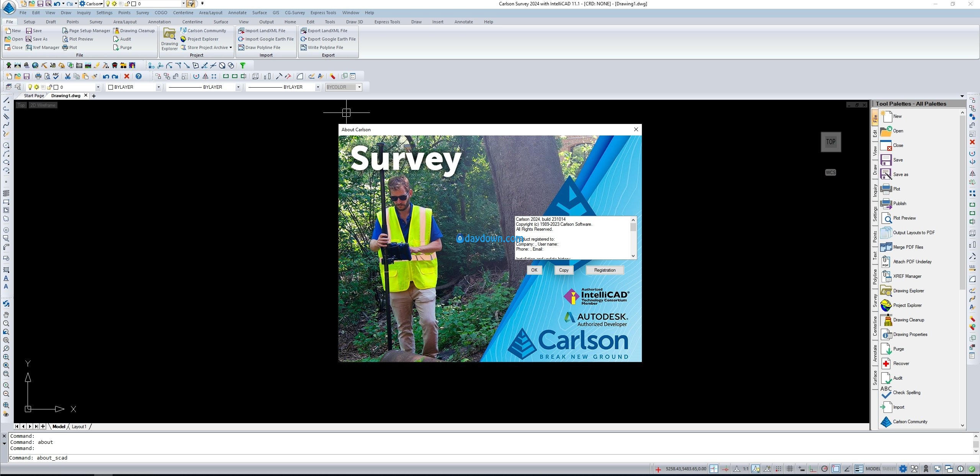Toggle ortho mode in status bar
The image size is (980, 476).
pyautogui.click(x=813, y=469)
